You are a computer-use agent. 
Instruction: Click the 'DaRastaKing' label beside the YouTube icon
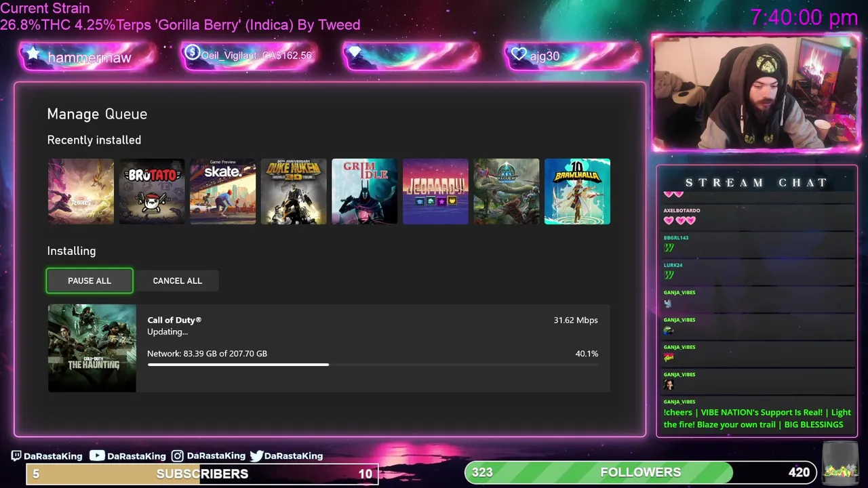click(136, 456)
